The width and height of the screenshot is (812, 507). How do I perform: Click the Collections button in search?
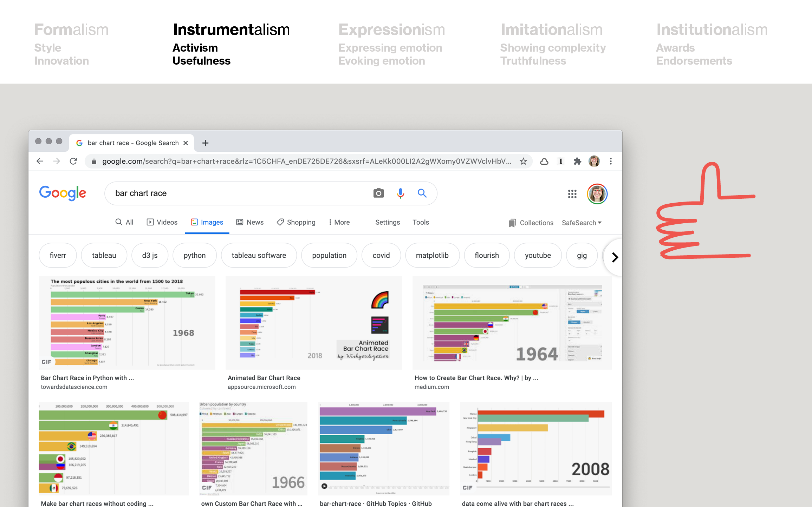tap(531, 223)
